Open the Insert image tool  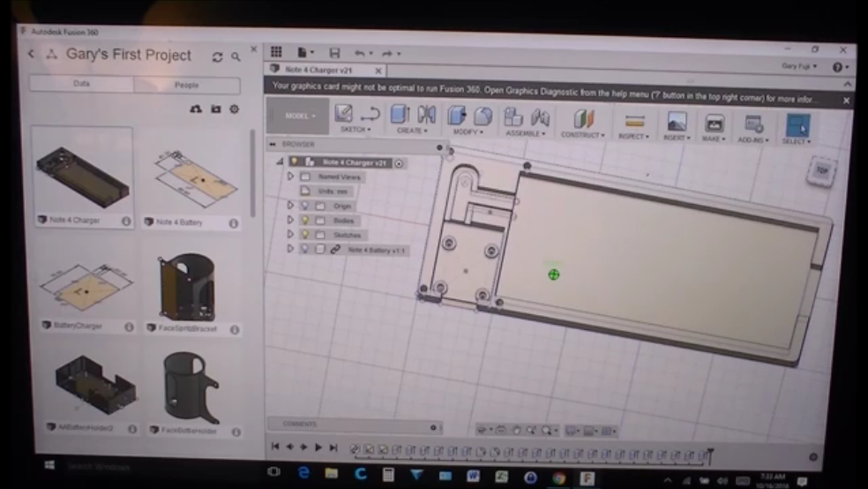click(x=677, y=123)
